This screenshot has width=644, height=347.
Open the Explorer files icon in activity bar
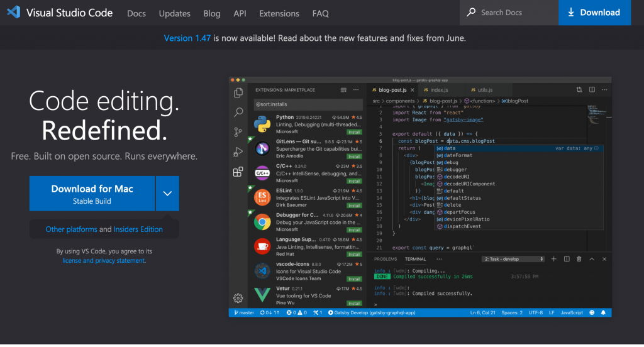click(x=238, y=93)
